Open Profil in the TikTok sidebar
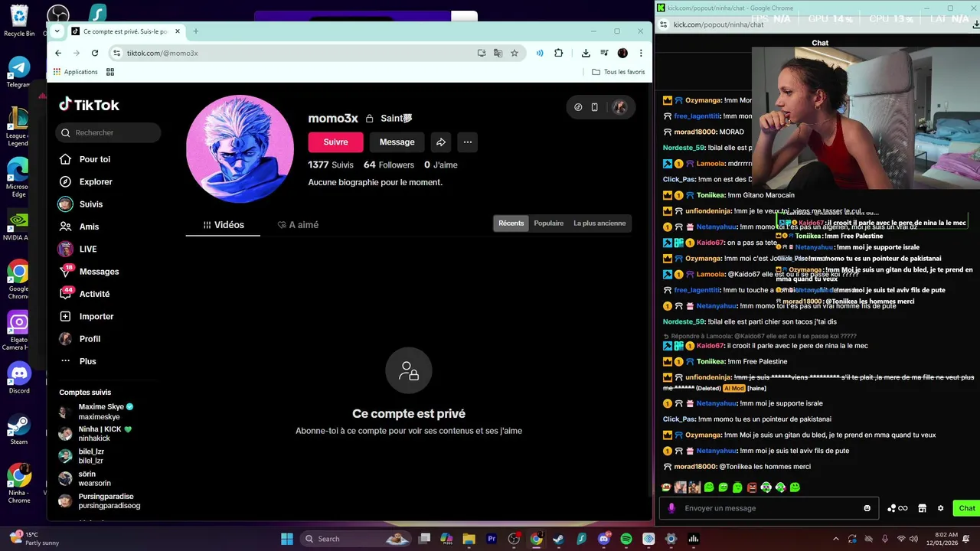The height and width of the screenshot is (551, 980). 80,339
